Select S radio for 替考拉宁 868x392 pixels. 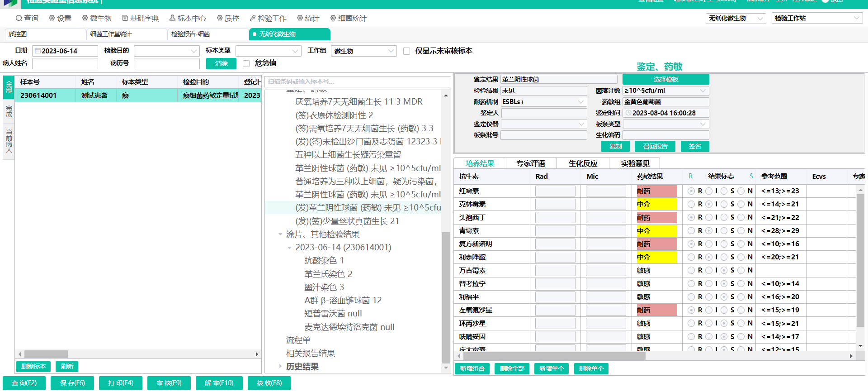pyautogui.click(x=724, y=284)
